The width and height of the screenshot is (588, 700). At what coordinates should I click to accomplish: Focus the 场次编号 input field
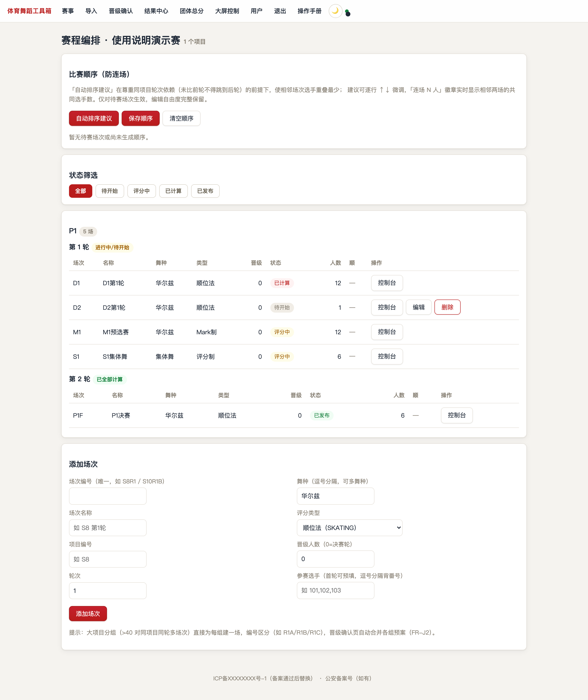click(x=108, y=496)
